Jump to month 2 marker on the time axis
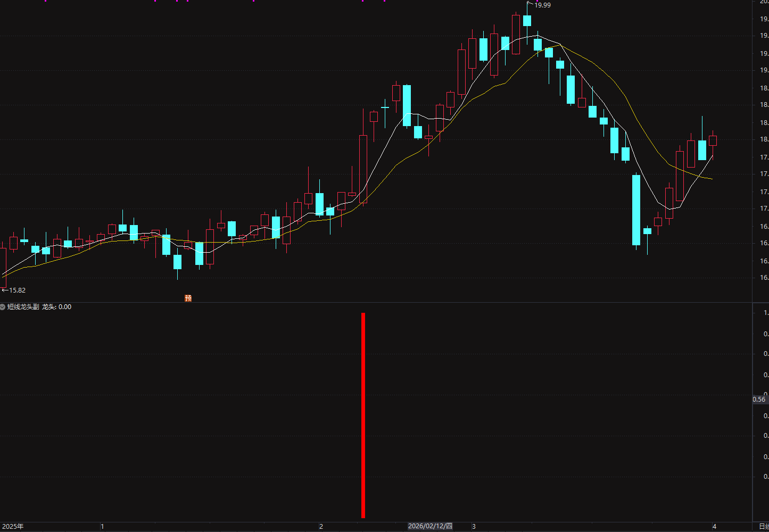 coord(321,527)
